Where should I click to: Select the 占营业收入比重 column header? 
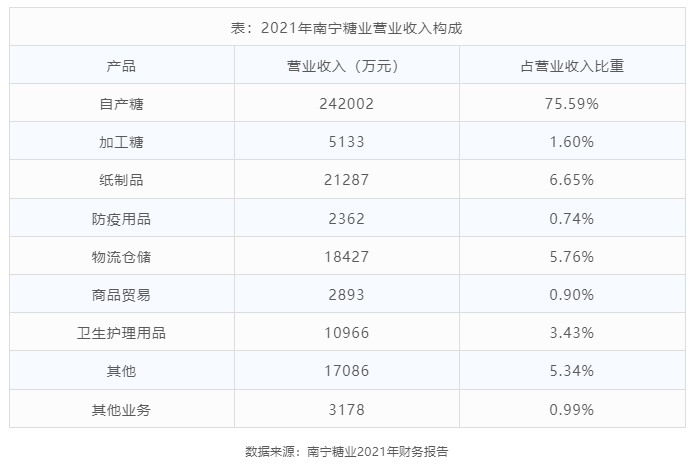tap(572, 66)
